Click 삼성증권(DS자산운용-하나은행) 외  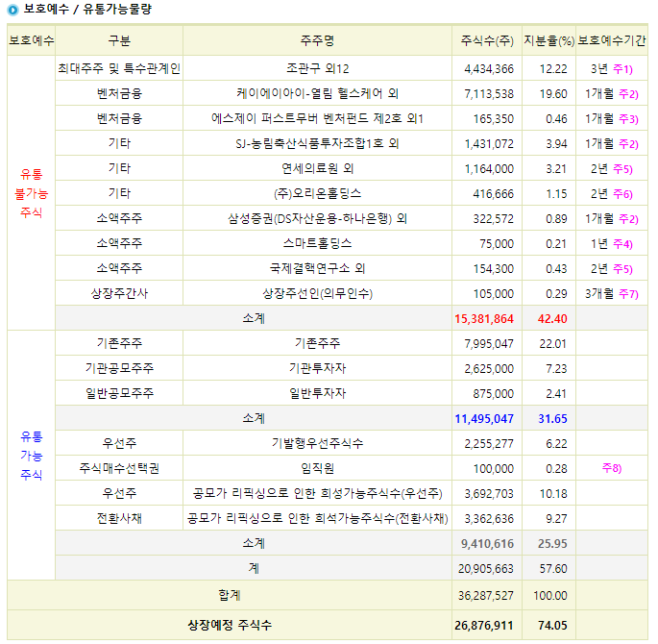318,218
